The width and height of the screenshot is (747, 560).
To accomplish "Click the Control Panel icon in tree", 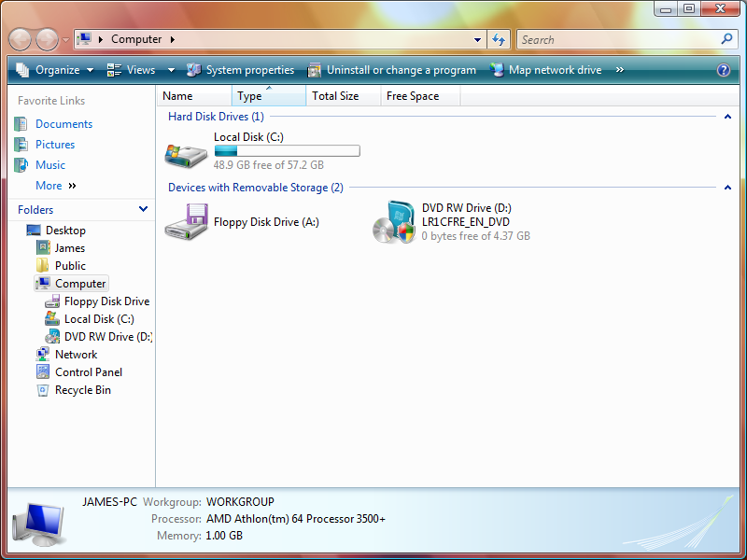I will click(x=42, y=371).
